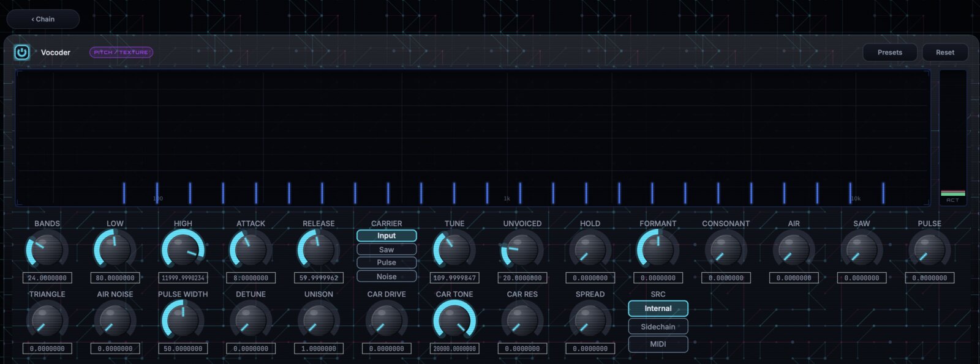The height and width of the screenshot is (364, 980).
Task: Click PULSE WIDTH value field 50.0000000
Action: click(183, 349)
